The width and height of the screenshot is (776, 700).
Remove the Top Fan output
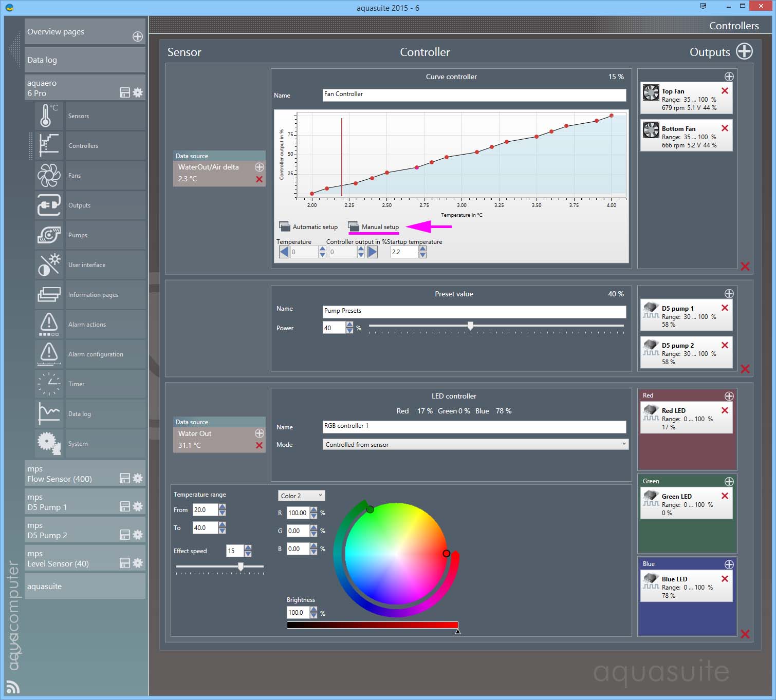pos(725,91)
